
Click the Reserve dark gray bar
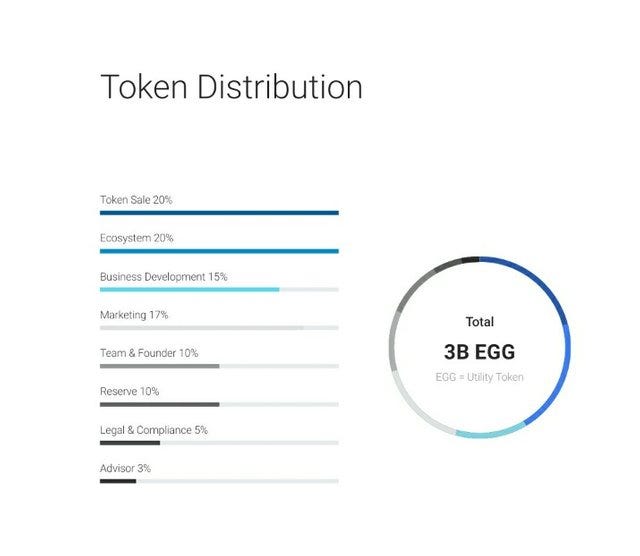click(x=160, y=405)
